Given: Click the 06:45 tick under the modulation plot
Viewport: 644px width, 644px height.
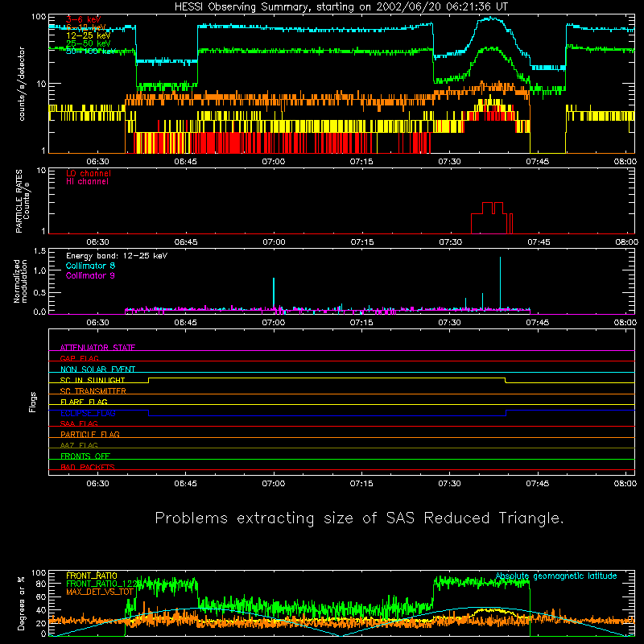Looking at the screenshot, I should 186,323.
